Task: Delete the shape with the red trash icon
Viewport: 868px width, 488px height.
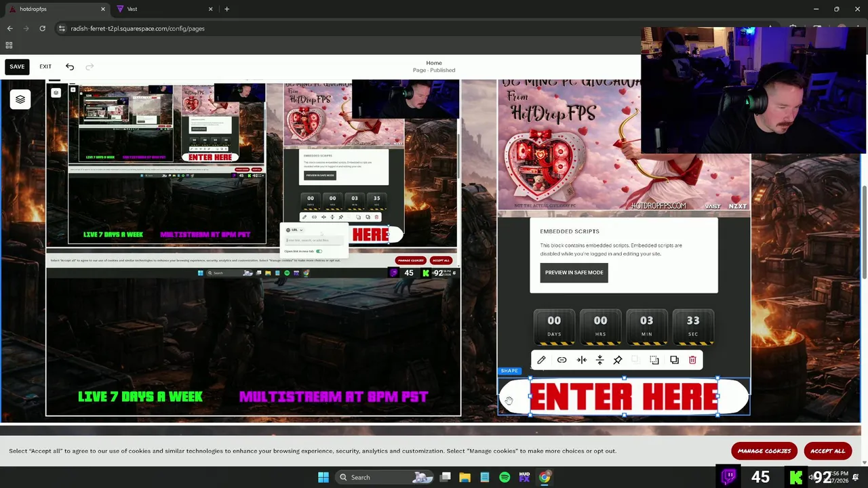Action: (692, 360)
